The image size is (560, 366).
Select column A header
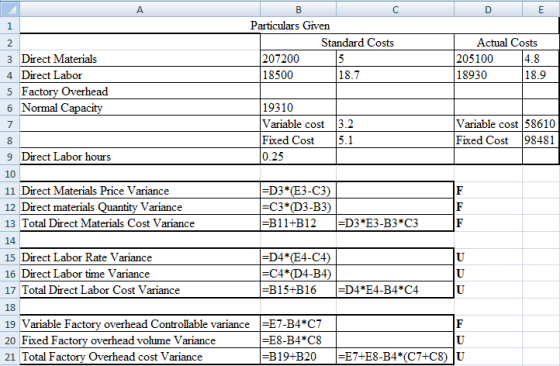click(x=140, y=9)
